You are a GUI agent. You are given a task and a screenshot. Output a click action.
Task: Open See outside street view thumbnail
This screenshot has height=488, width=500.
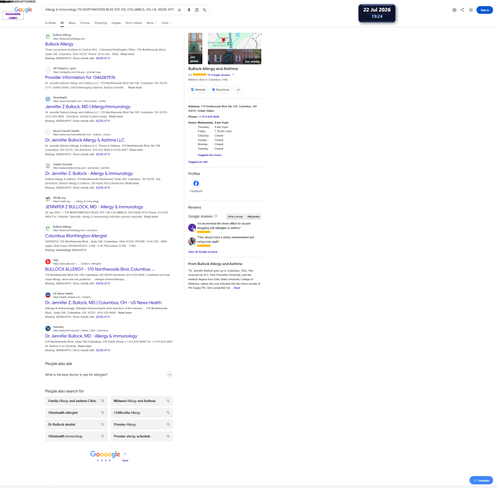click(x=235, y=56)
